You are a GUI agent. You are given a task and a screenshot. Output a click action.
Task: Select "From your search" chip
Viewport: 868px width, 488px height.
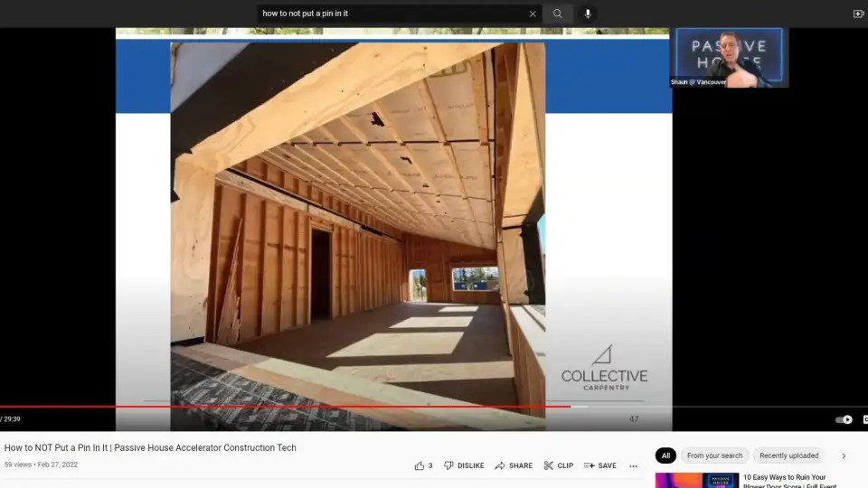click(x=714, y=455)
